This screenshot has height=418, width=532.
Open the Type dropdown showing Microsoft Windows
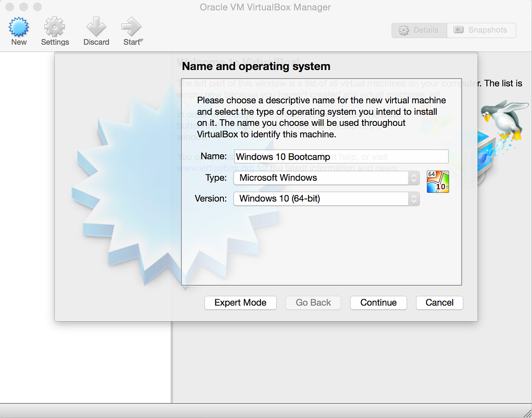326,178
